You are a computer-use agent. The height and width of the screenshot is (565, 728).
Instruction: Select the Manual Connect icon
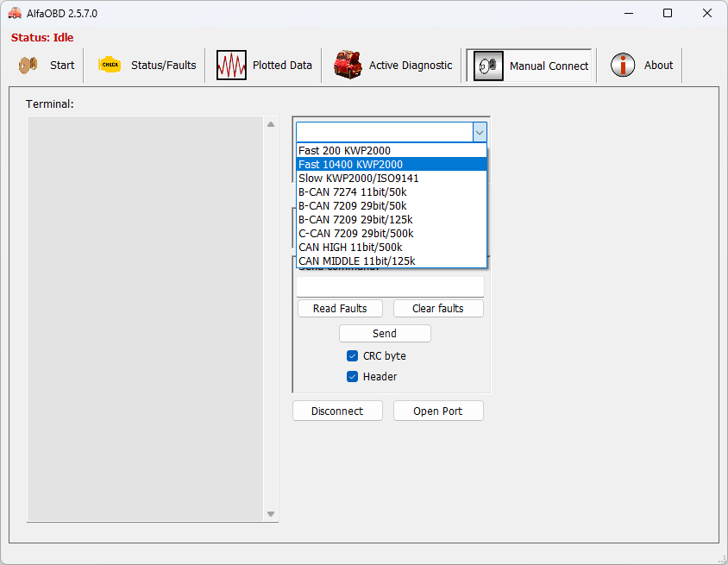(488, 66)
